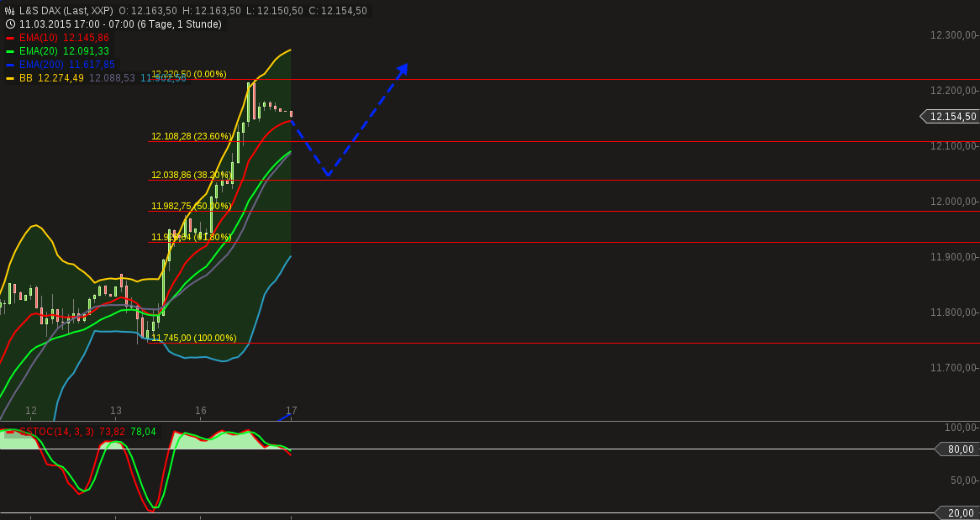Click the upper Bollinger value 12.274,49
Image resolution: width=980 pixels, height=520 pixels.
coord(61,78)
